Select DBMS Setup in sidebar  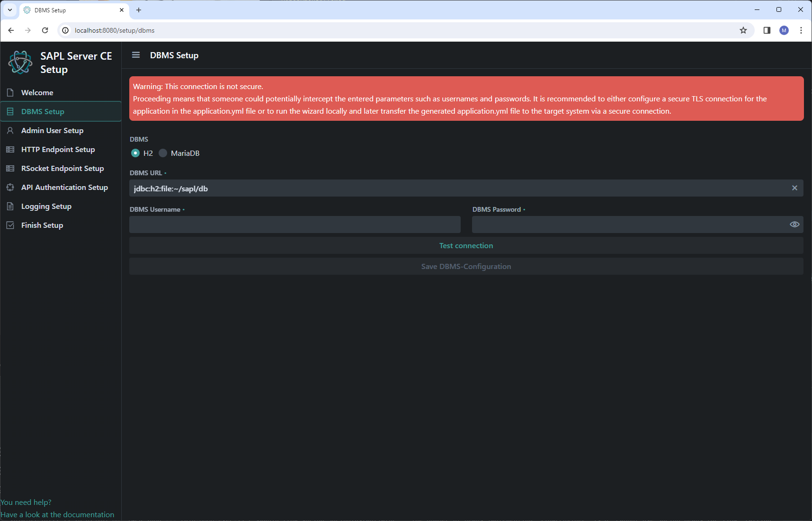click(61, 111)
